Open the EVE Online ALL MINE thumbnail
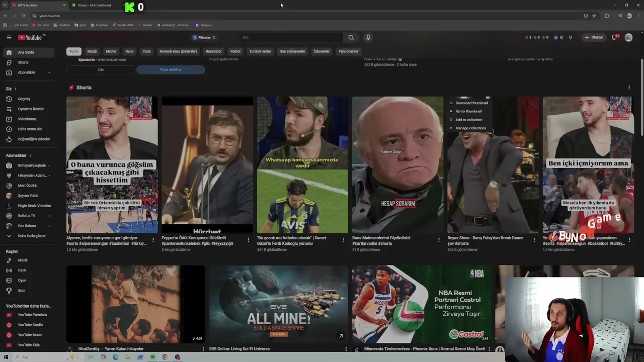Viewport: 644px width, 362px height. (x=278, y=304)
